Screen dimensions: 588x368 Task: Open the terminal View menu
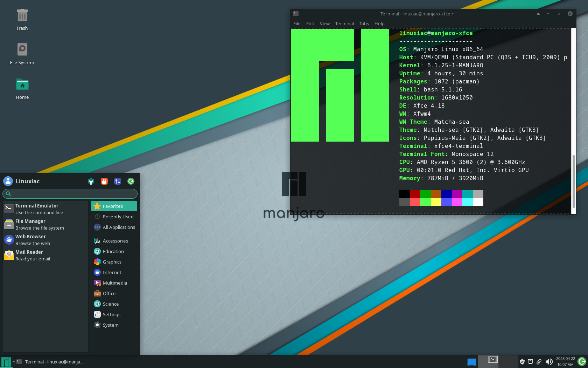[325, 23]
